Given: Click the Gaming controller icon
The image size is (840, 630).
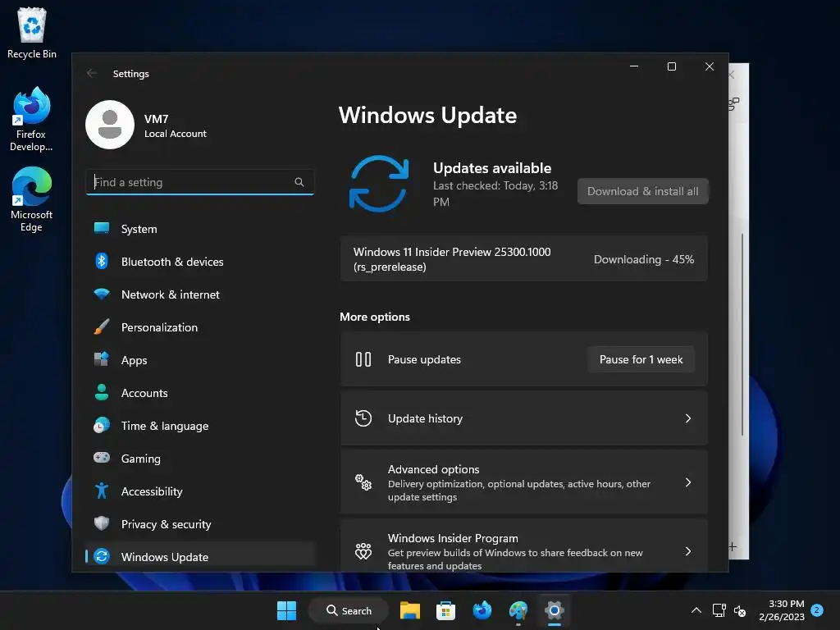Looking at the screenshot, I should 101,458.
